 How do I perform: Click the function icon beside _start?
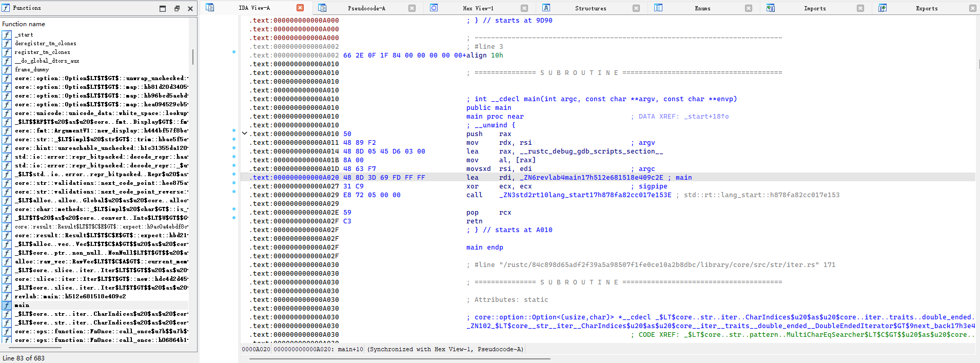point(7,35)
